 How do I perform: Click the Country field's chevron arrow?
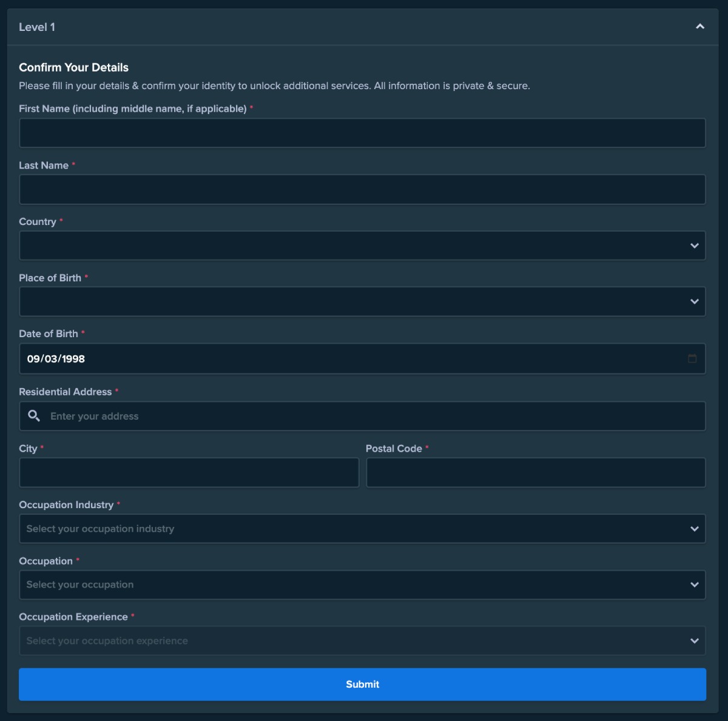click(x=694, y=246)
